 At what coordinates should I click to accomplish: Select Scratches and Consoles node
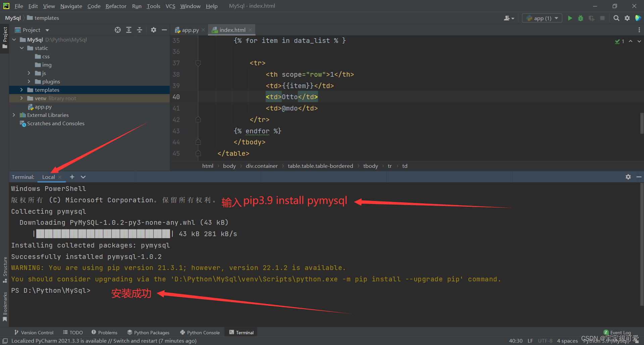[52, 123]
